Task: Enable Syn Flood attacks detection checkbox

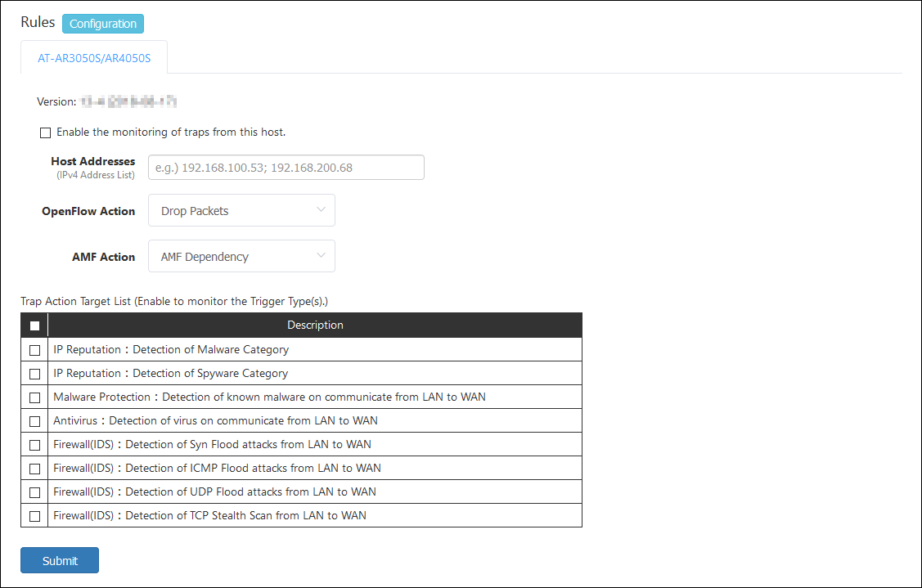Action: click(34, 445)
